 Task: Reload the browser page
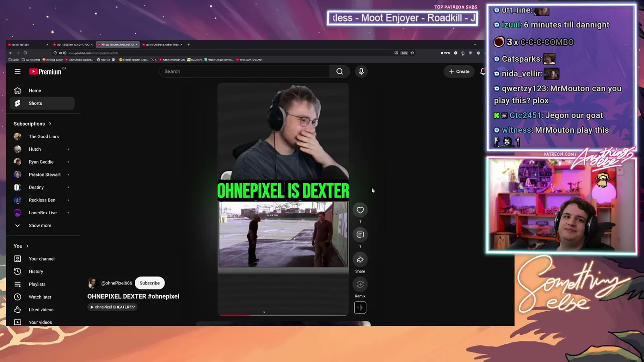tap(25, 53)
